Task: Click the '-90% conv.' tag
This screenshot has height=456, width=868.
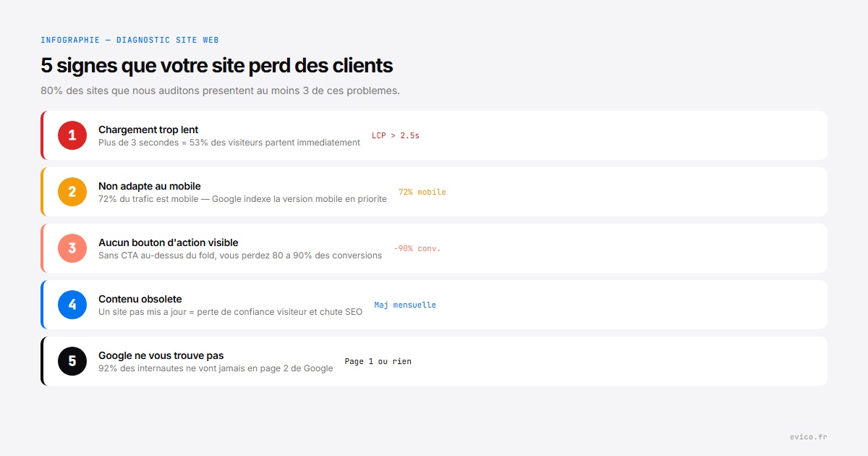Action: pyautogui.click(x=417, y=248)
